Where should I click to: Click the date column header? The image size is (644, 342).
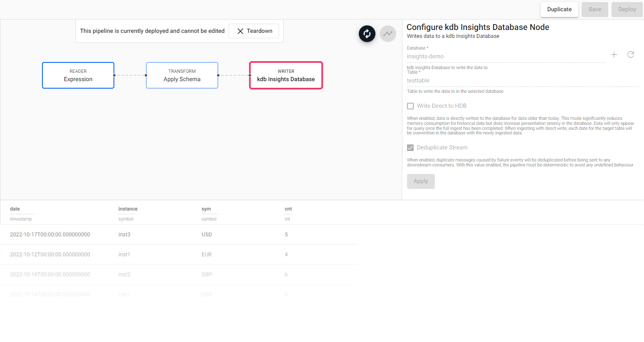pos(15,209)
